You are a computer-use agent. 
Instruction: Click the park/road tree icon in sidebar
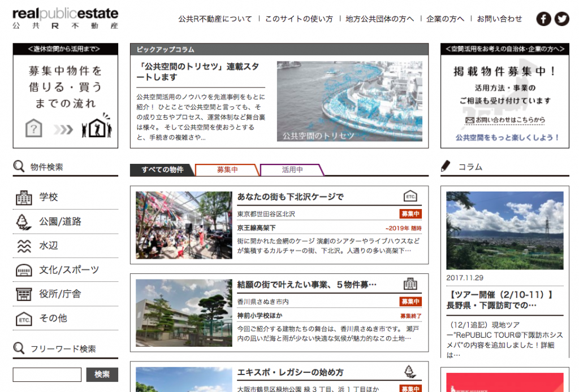click(24, 222)
